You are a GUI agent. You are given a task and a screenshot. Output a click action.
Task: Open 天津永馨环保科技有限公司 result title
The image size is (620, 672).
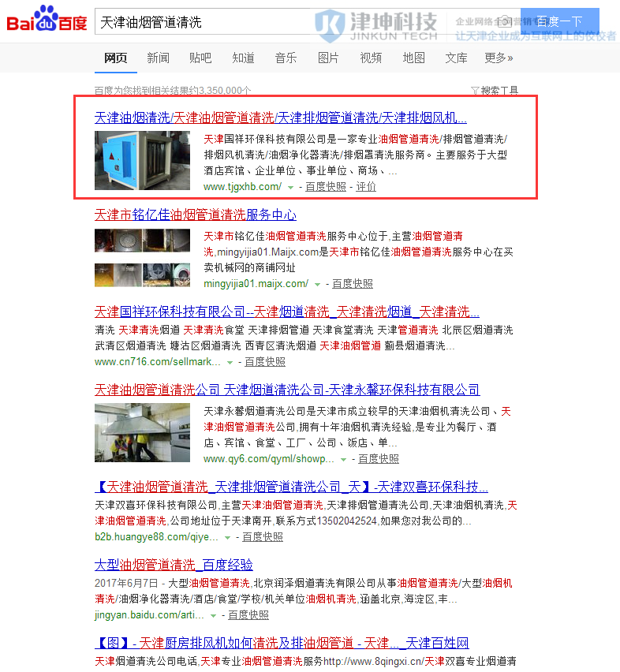pyautogui.click(x=287, y=390)
